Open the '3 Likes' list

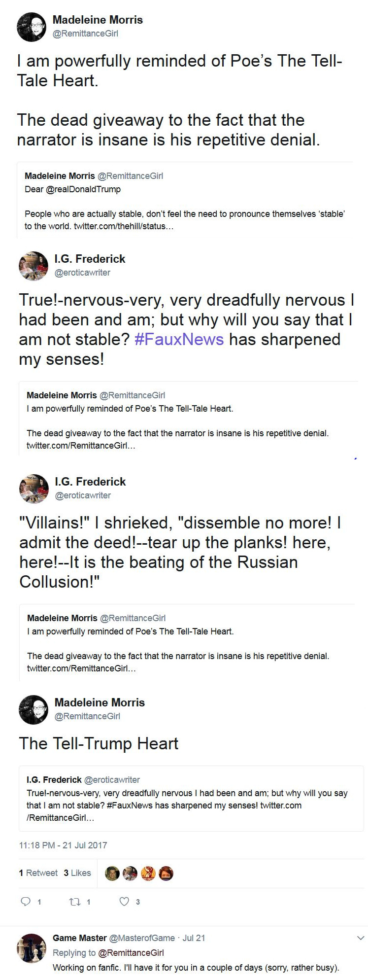pos(77,873)
